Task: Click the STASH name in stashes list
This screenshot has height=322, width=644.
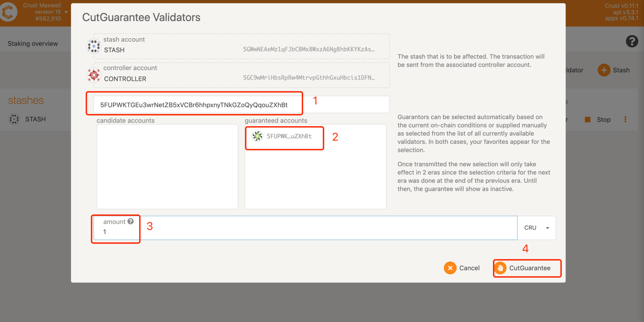Action: 36,119
